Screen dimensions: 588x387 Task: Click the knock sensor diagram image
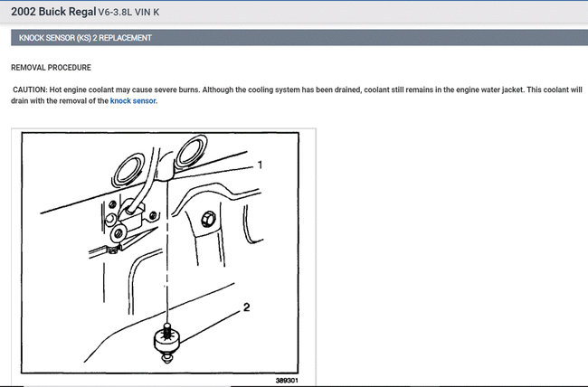(164, 257)
